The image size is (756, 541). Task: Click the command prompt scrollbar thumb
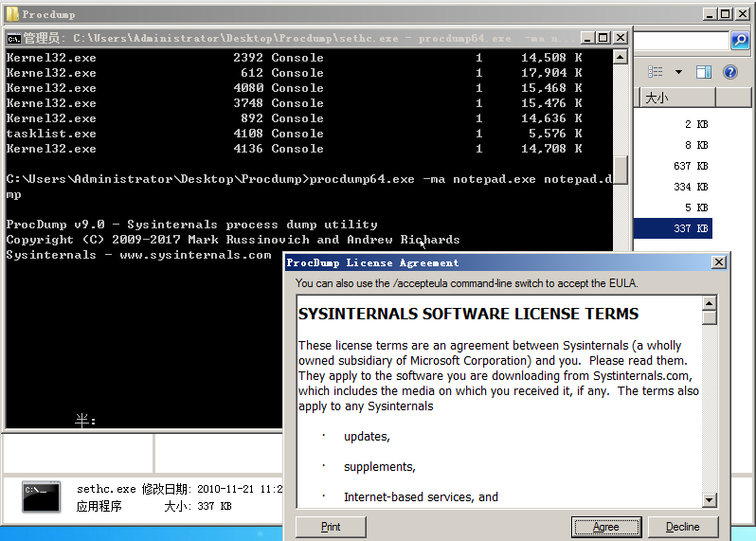[620, 170]
